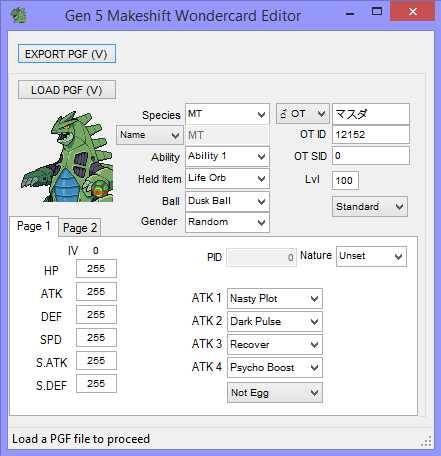The width and height of the screenshot is (441, 456).
Task: Minimize the Wondercard Editor window
Action: (x=350, y=13)
